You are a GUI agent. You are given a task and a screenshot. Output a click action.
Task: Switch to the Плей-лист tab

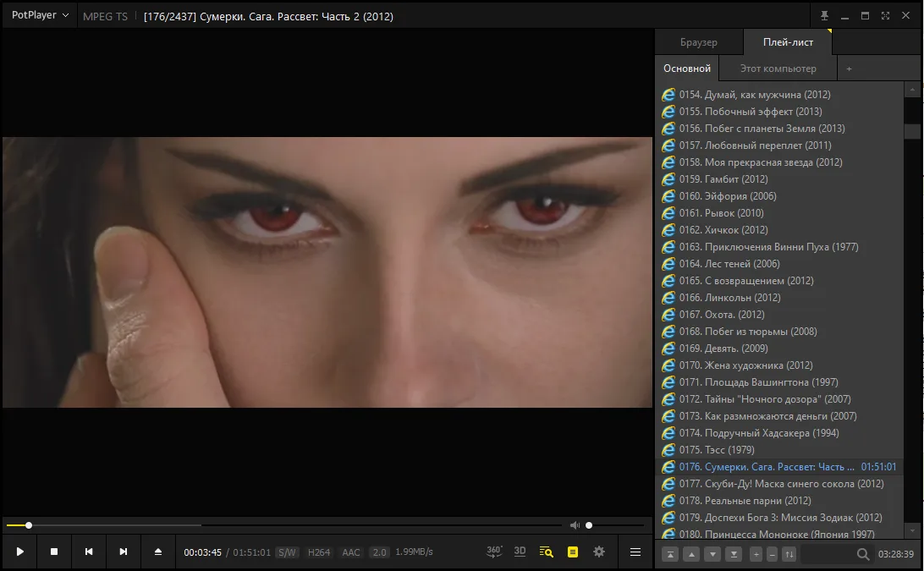point(788,41)
